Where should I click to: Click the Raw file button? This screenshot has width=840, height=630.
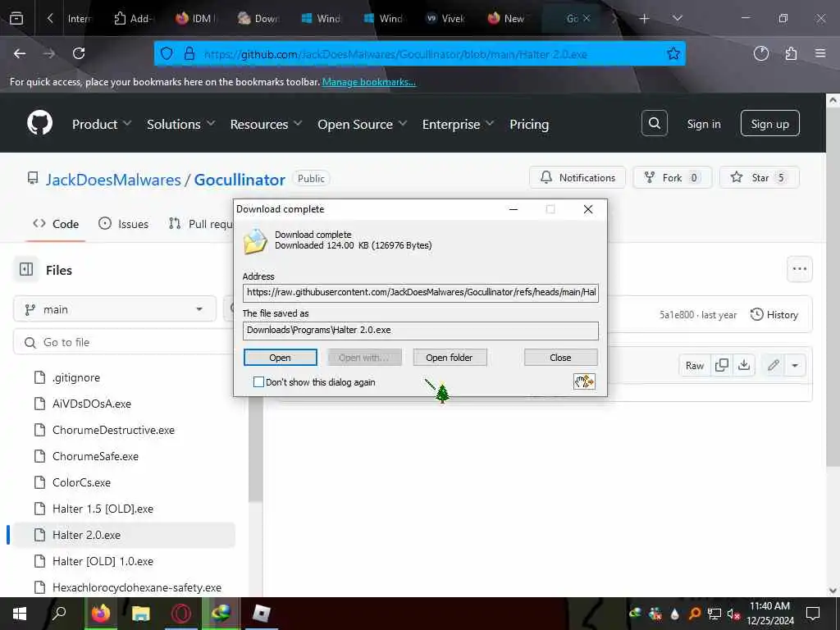click(694, 365)
